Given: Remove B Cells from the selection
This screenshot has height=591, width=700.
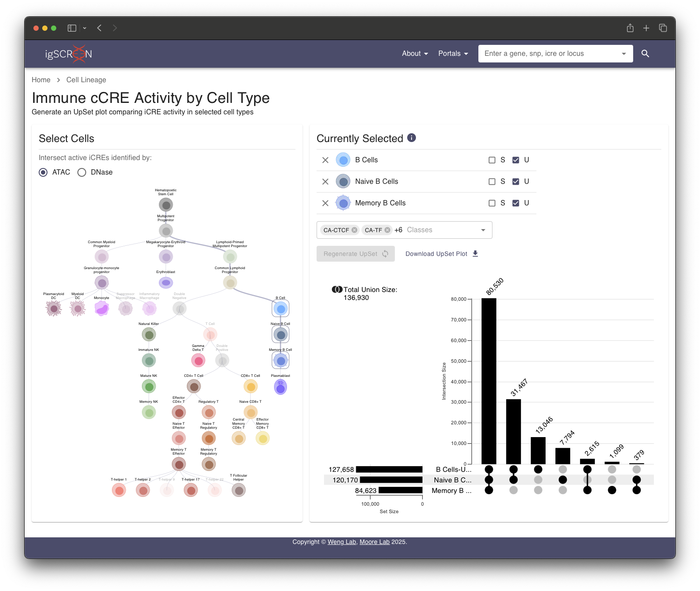Looking at the screenshot, I should [x=325, y=160].
